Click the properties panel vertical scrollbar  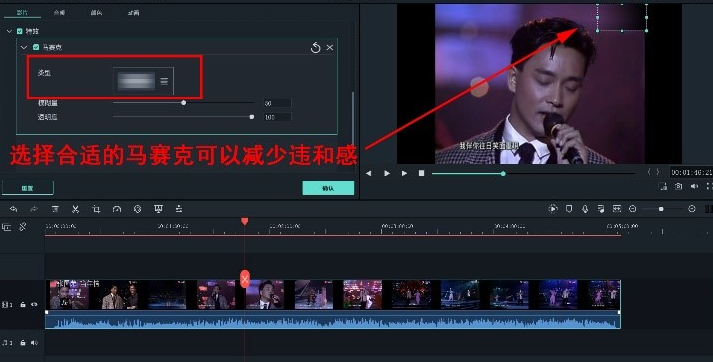coord(353,118)
